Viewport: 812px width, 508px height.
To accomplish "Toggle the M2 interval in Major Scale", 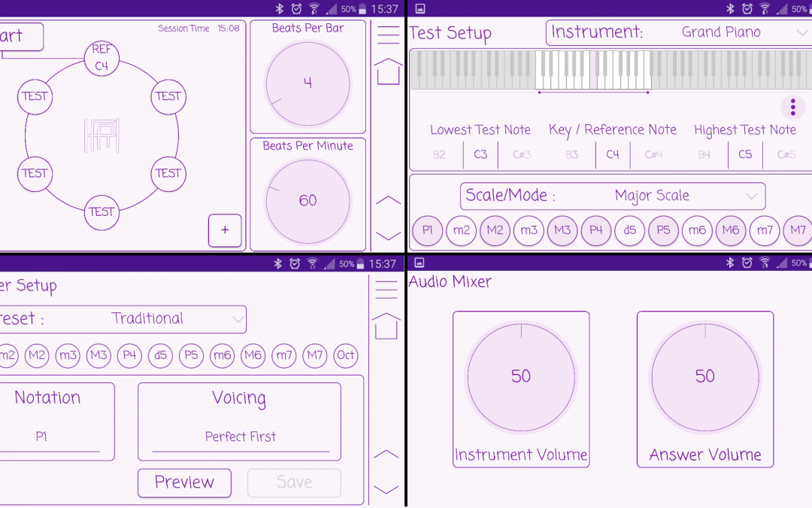I will 495,231.
